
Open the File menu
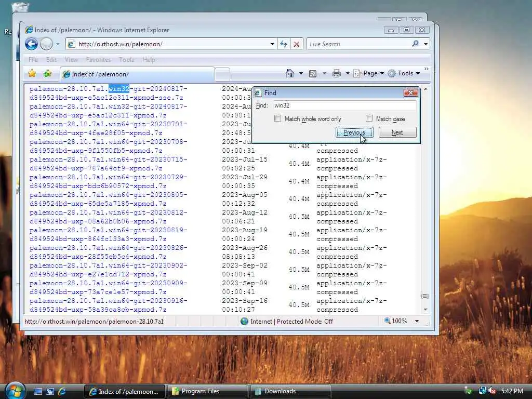pyautogui.click(x=33, y=60)
